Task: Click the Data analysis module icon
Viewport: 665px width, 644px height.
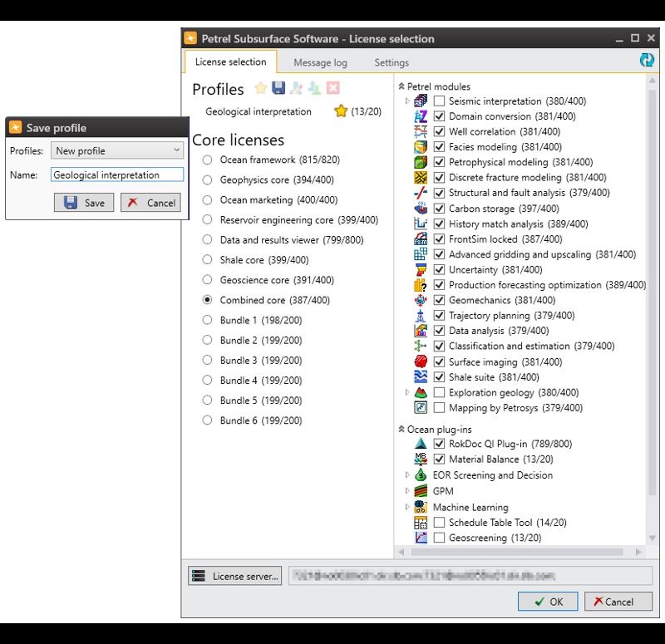Action: pyautogui.click(x=421, y=330)
